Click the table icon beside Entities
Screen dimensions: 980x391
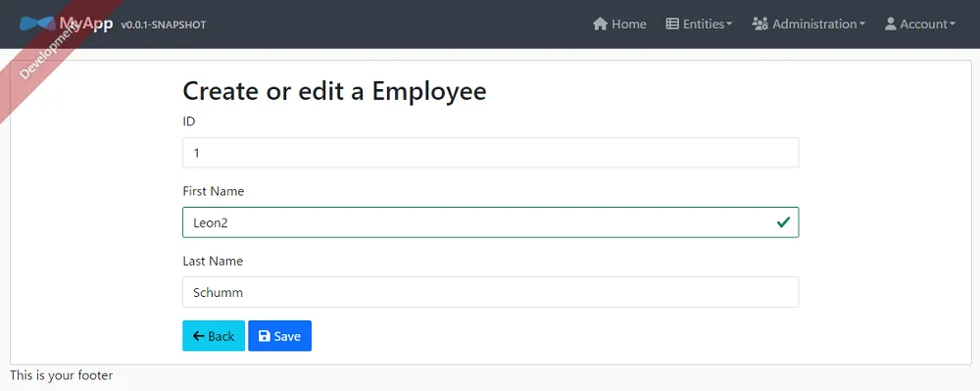pyautogui.click(x=672, y=24)
